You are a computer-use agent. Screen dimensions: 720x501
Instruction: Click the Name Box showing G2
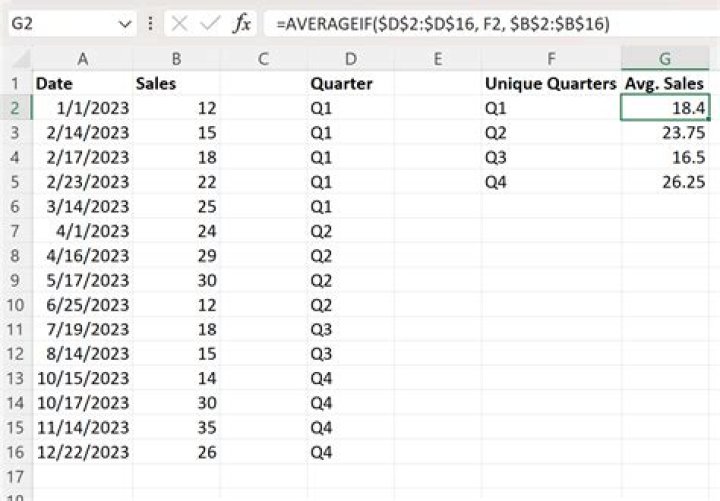pyautogui.click(x=60, y=23)
